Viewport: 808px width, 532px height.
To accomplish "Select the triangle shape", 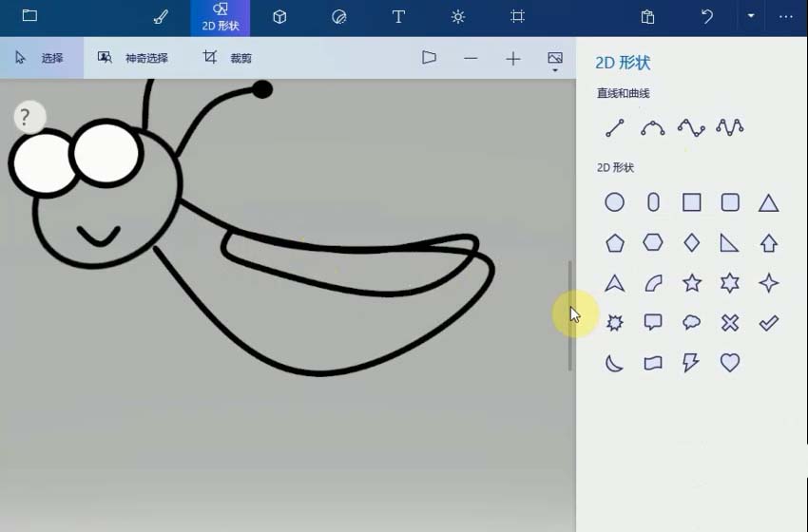I will click(768, 203).
